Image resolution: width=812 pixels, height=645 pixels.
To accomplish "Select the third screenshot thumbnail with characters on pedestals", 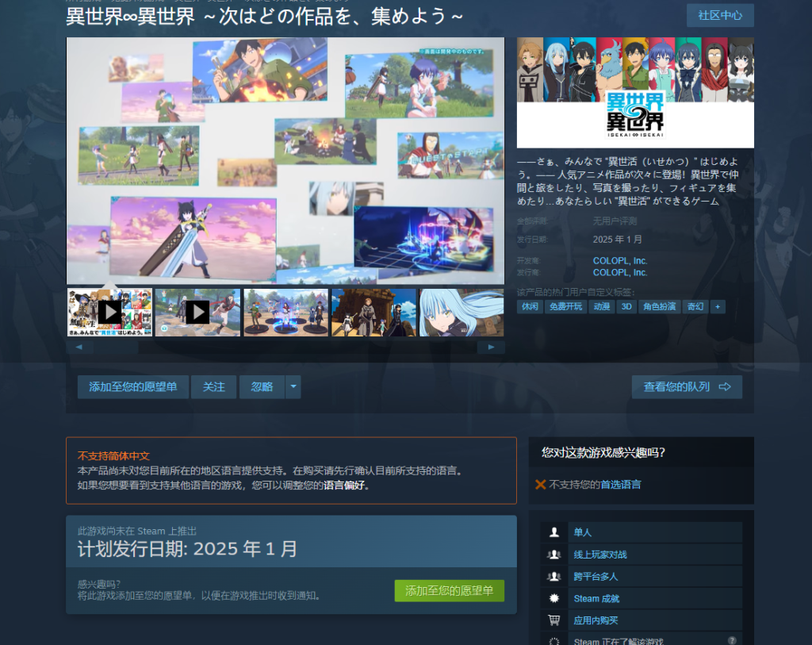I will pos(285,313).
